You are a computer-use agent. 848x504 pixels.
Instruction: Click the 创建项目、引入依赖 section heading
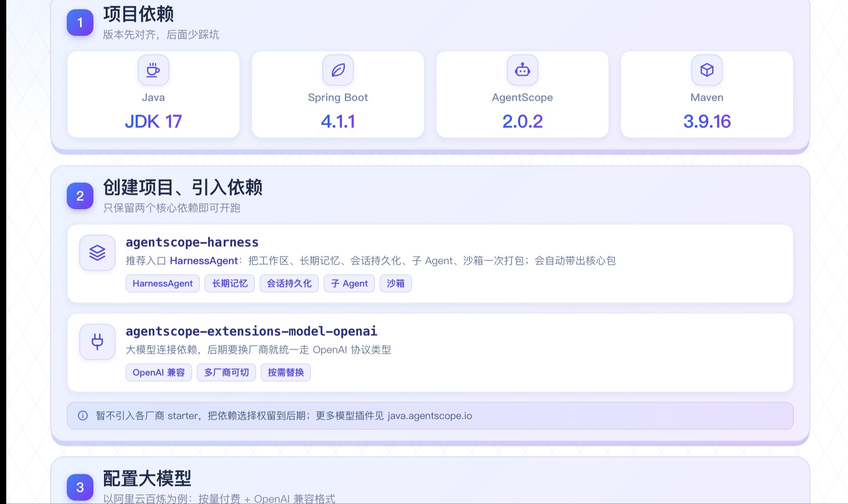[x=183, y=187]
